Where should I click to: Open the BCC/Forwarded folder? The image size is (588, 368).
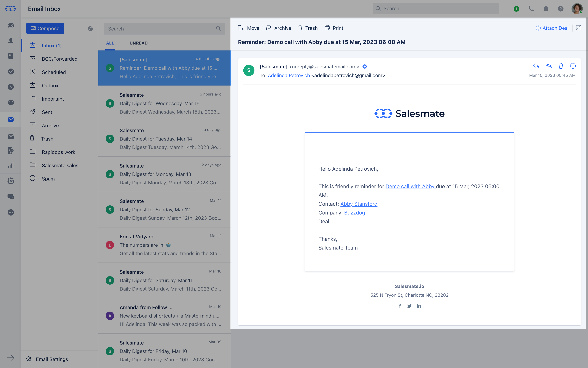[x=59, y=59]
